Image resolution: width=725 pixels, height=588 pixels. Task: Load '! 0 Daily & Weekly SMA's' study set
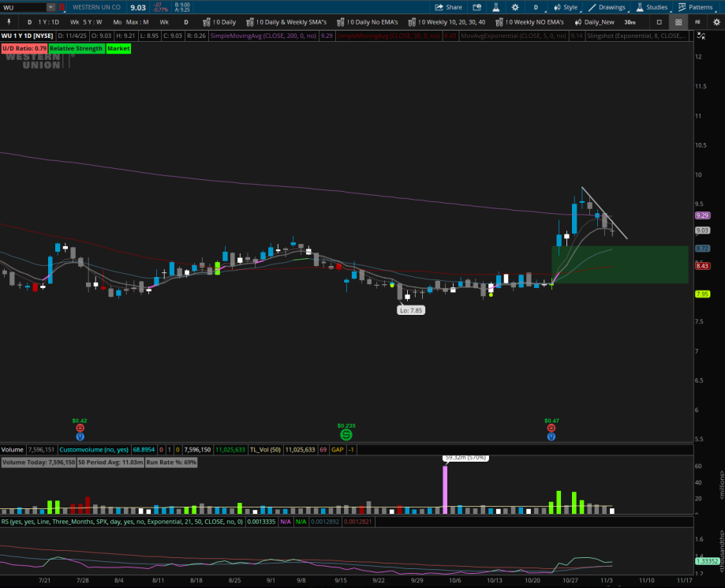(x=286, y=22)
